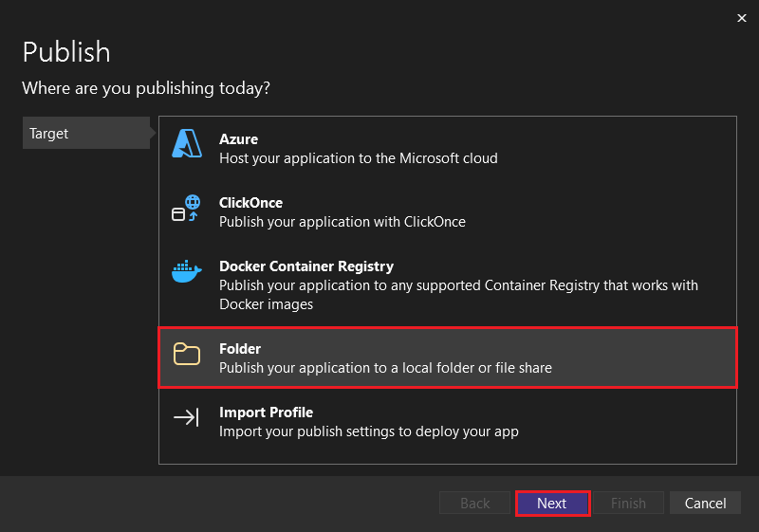
Task: Click the Docker images description text
Action: tap(458, 295)
